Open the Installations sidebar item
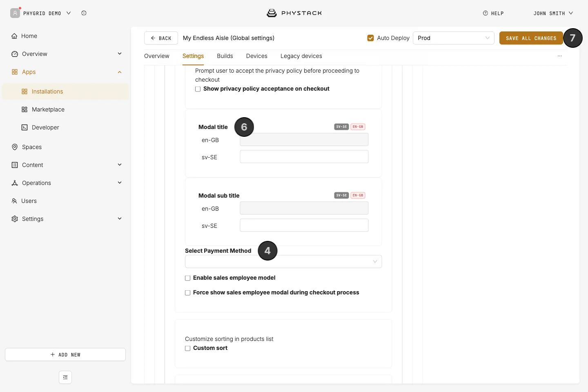588x392 pixels. point(65,91)
